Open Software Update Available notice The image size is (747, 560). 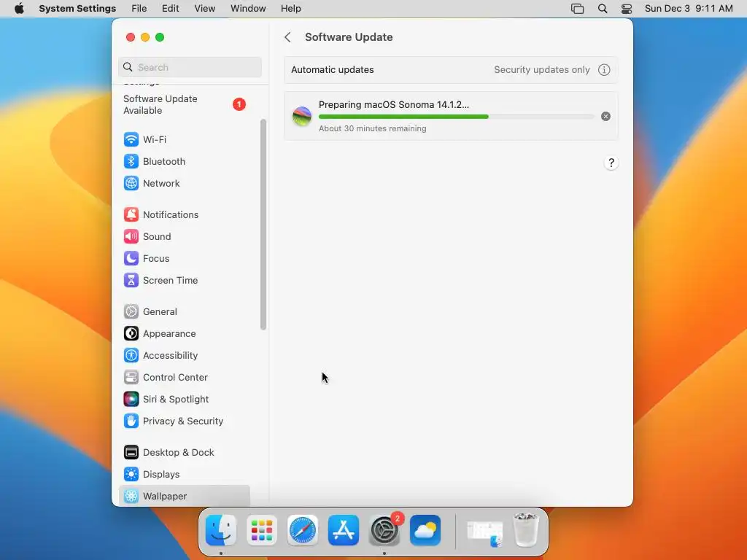coord(184,105)
